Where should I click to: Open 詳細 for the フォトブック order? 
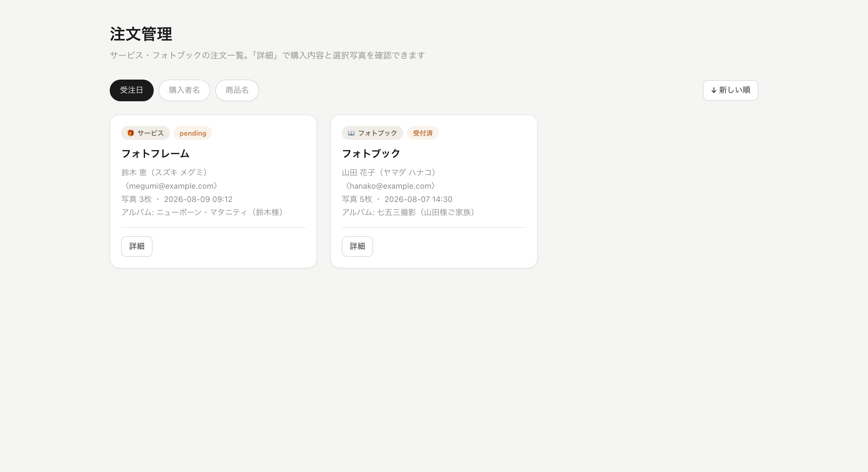pyautogui.click(x=357, y=246)
